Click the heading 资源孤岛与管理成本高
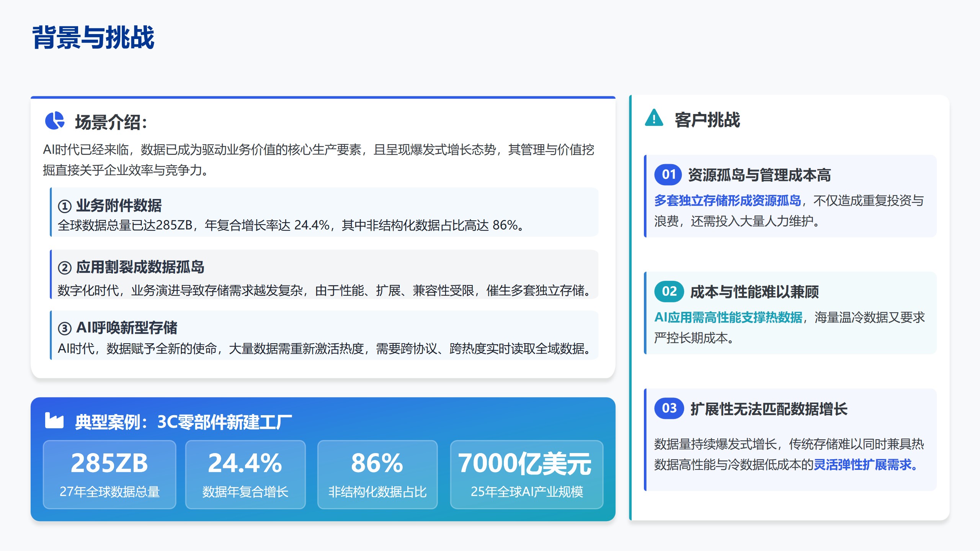Screen dimensions: 980x551 (759, 175)
